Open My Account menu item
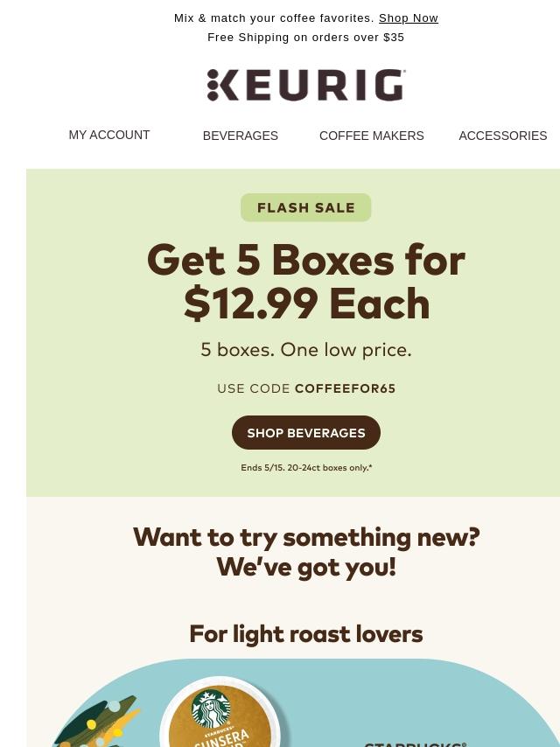 109,135
